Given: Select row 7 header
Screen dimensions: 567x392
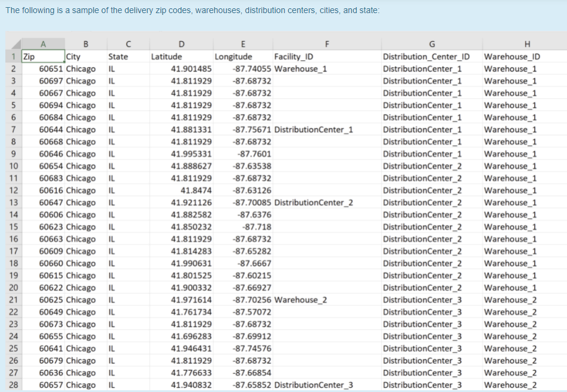Looking at the screenshot, I should [x=14, y=129].
